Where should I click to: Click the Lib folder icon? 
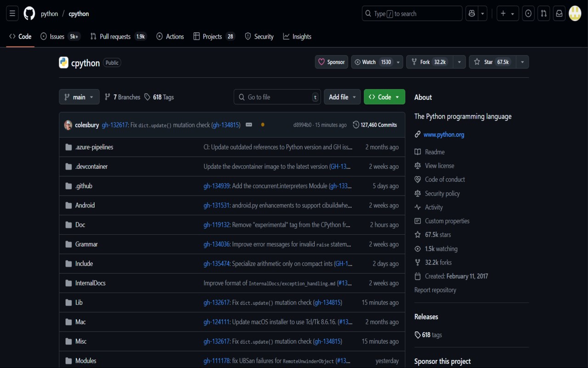[68, 303]
